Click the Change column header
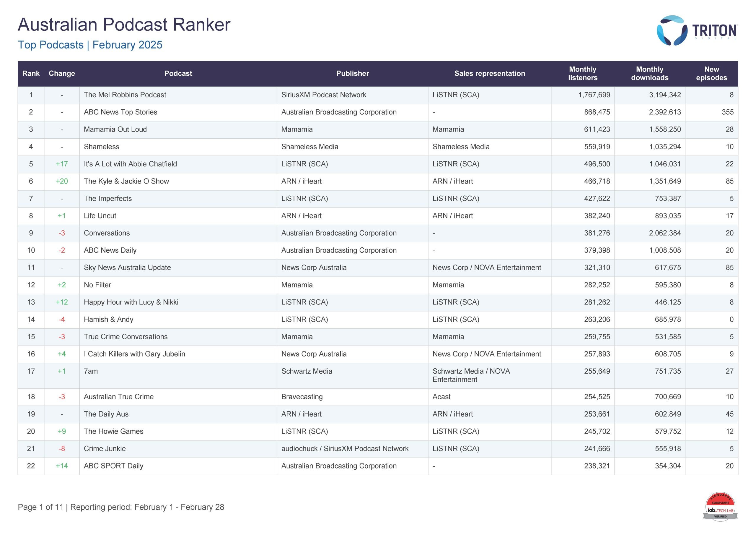This screenshot has height=535, width=756. [x=62, y=74]
